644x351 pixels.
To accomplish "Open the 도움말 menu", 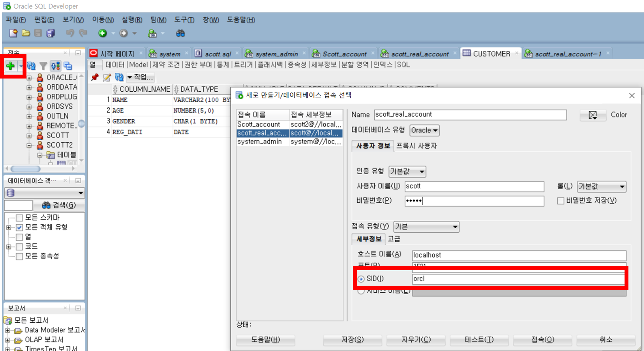I will (x=241, y=20).
